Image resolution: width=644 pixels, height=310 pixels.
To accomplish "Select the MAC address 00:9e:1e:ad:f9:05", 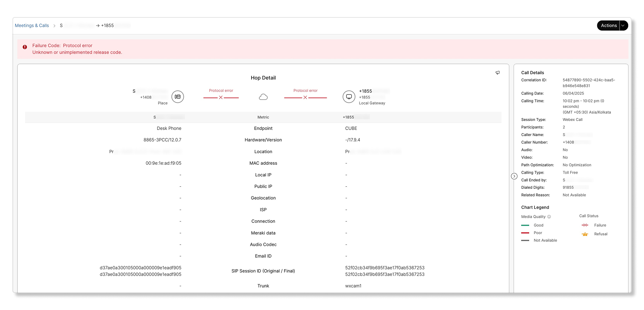I will pos(163,163).
